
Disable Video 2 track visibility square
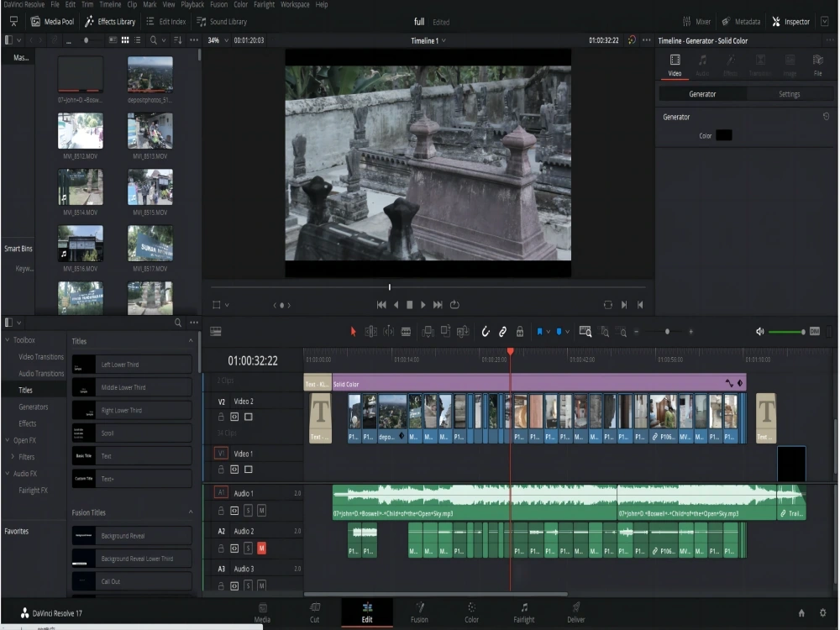pyautogui.click(x=248, y=417)
